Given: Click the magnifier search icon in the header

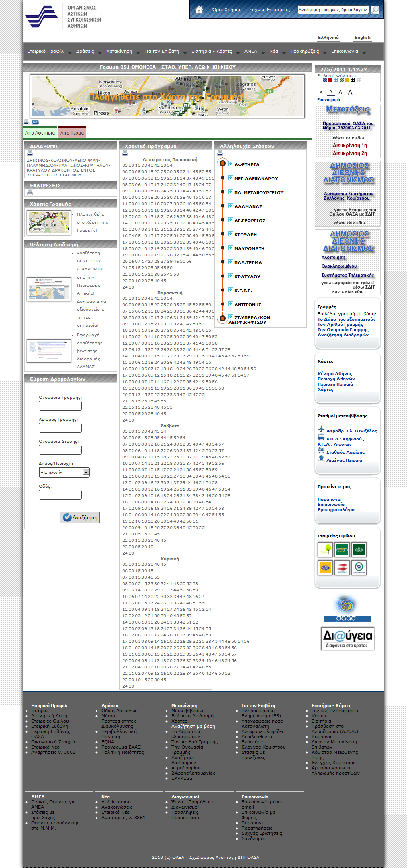Looking at the screenshot, I should 375,10.
